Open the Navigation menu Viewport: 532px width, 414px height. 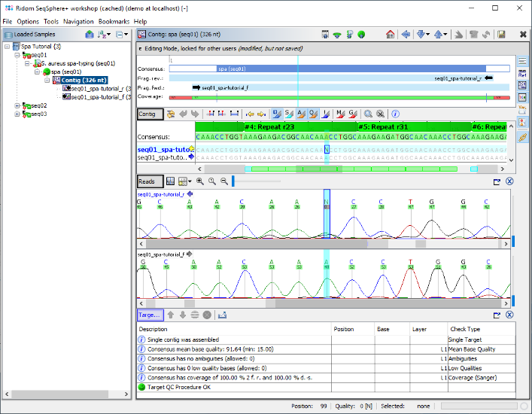(78, 21)
